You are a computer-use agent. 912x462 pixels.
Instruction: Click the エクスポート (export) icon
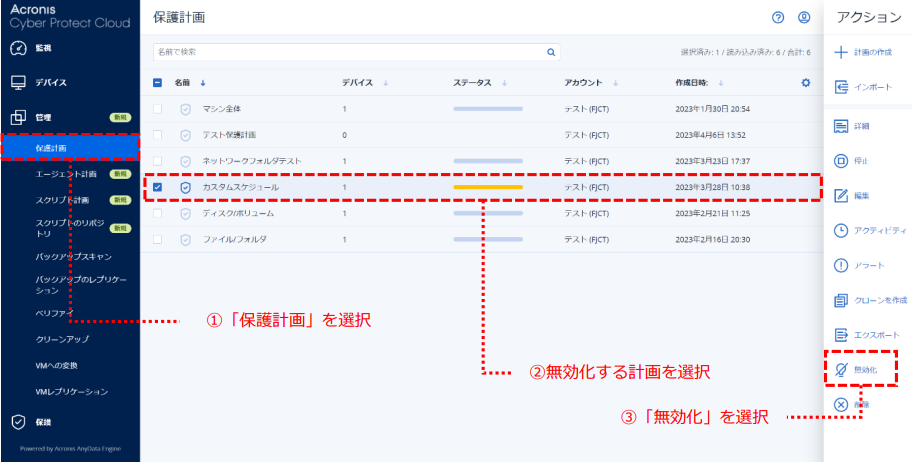841,335
